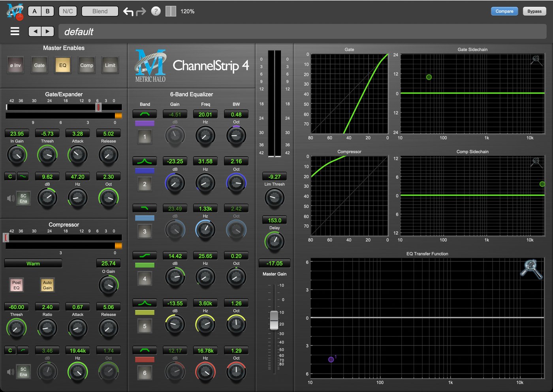The height and width of the screenshot is (392, 553).
Task: Click the Blend button
Action: pyautogui.click(x=100, y=11)
